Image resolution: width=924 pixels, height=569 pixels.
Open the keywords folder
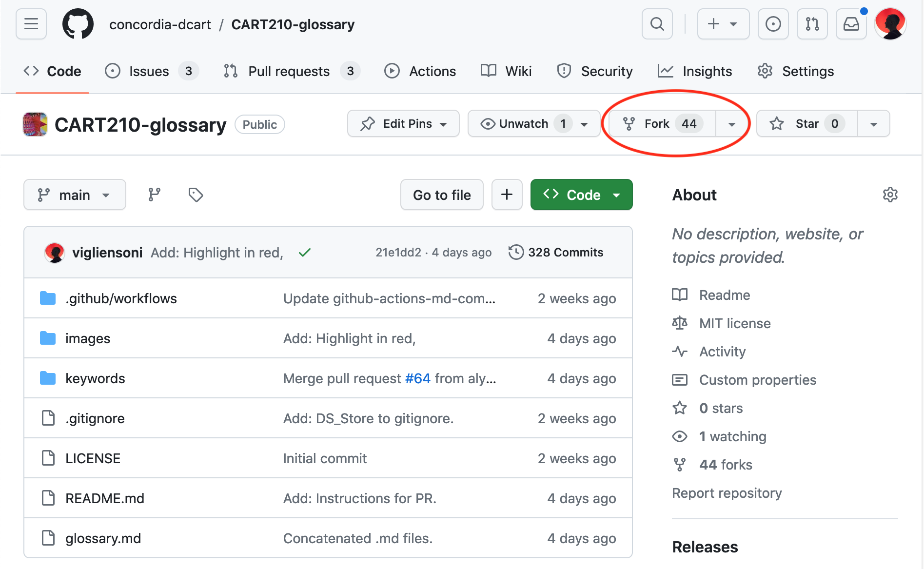coord(95,378)
